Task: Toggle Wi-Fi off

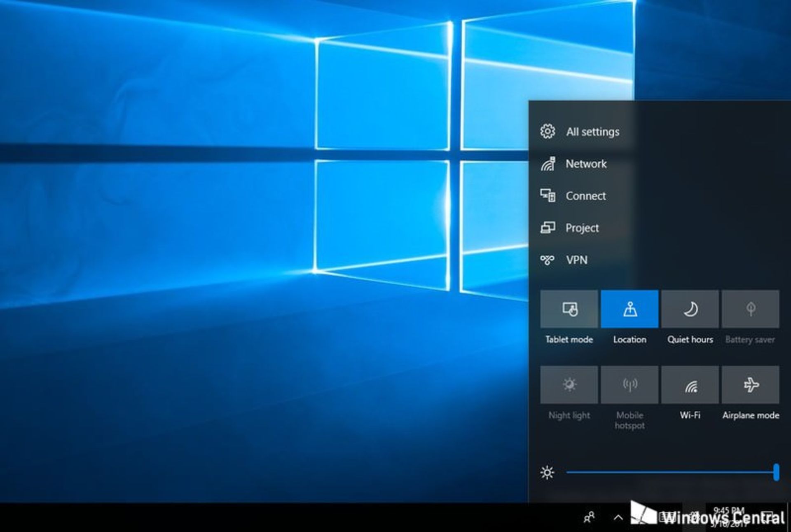Action: (x=690, y=384)
